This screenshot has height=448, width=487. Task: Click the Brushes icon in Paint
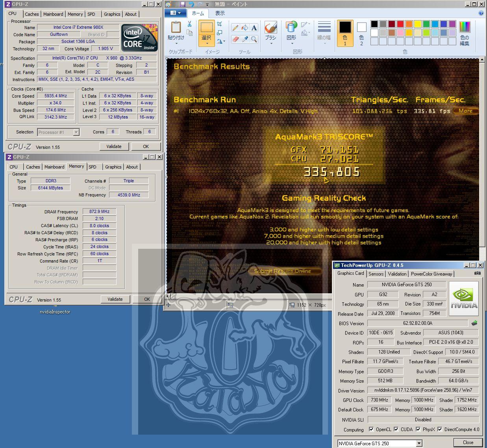point(270,27)
